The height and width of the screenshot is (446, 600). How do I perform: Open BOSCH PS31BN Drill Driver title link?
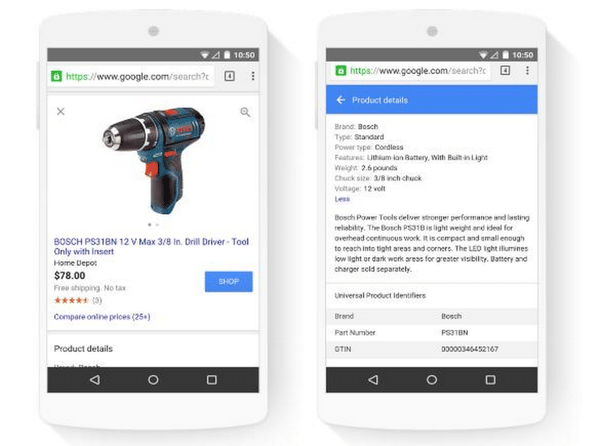(x=151, y=247)
